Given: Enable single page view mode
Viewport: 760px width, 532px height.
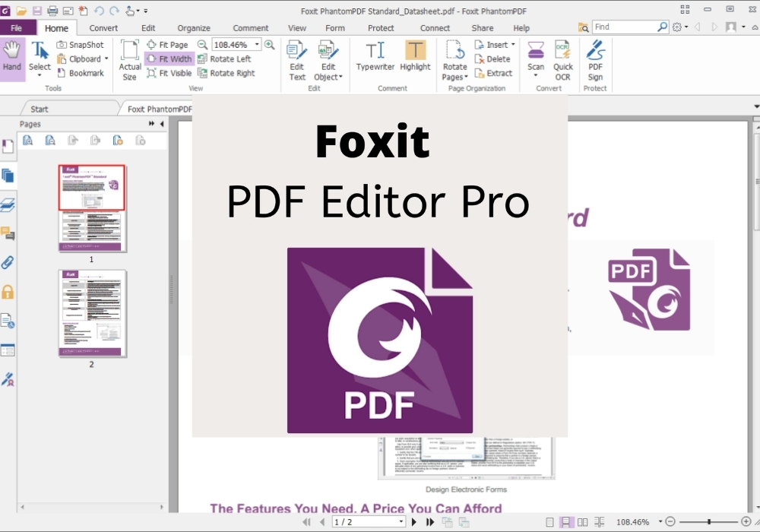Looking at the screenshot, I should (x=549, y=522).
